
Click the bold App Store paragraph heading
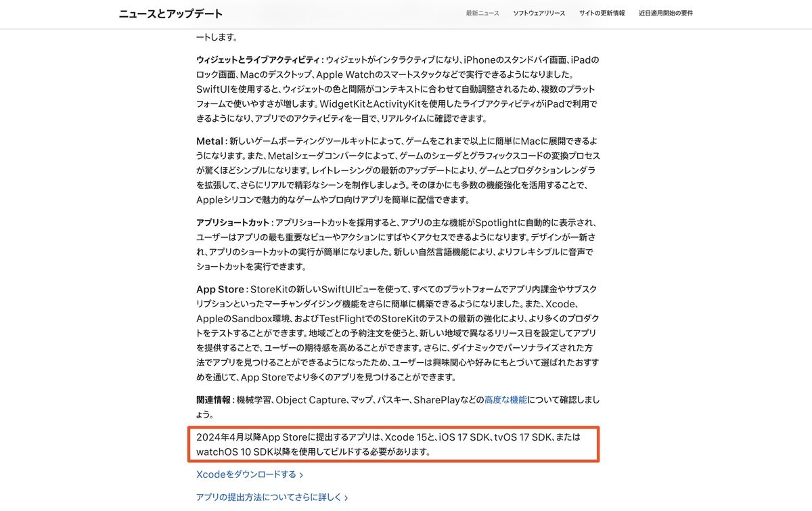[220, 289]
